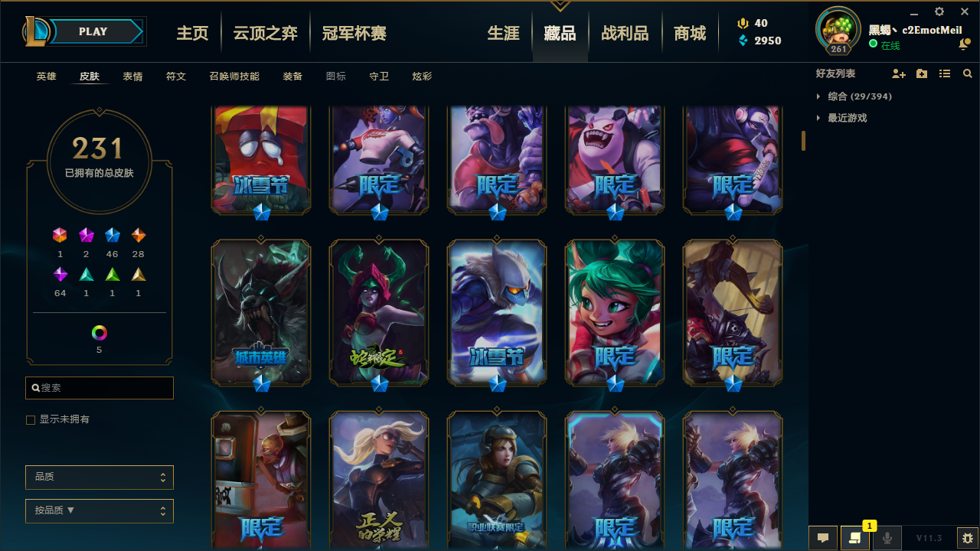Viewport: 980px width, 551px height.
Task: Open the new friend folder icon
Action: pos(922,73)
